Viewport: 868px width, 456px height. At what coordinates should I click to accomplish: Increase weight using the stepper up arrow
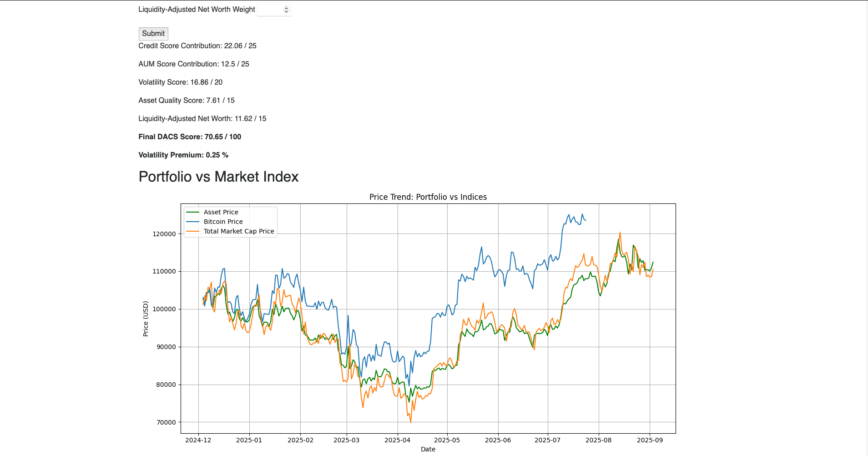286,8
